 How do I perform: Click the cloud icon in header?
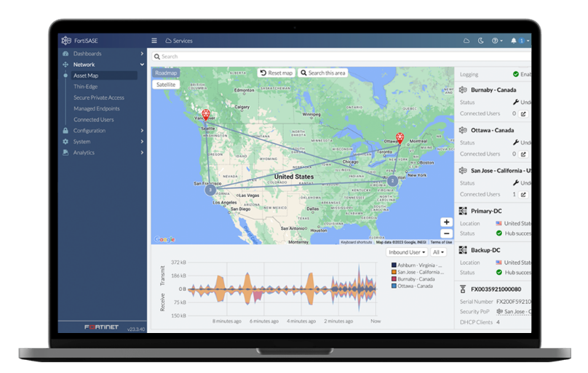click(x=466, y=41)
